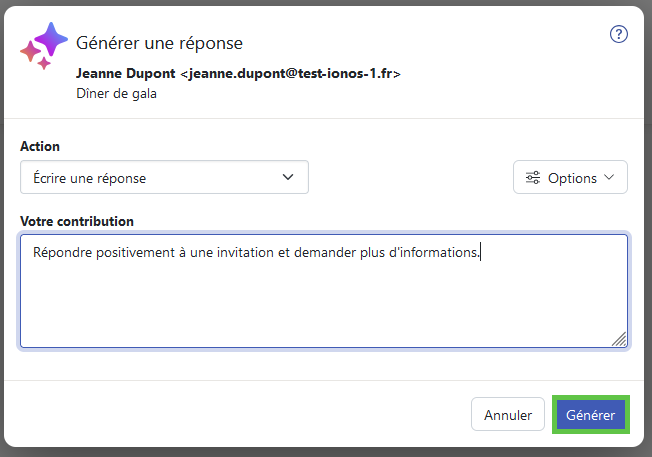Click the textarea resize grip handle
The image size is (652, 457).
pos(620,339)
